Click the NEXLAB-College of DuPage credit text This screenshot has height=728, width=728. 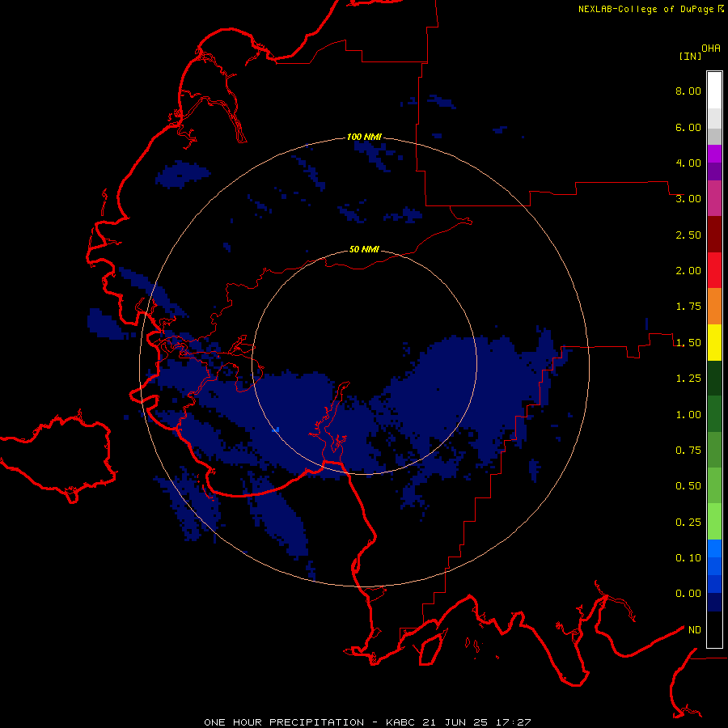click(x=645, y=9)
